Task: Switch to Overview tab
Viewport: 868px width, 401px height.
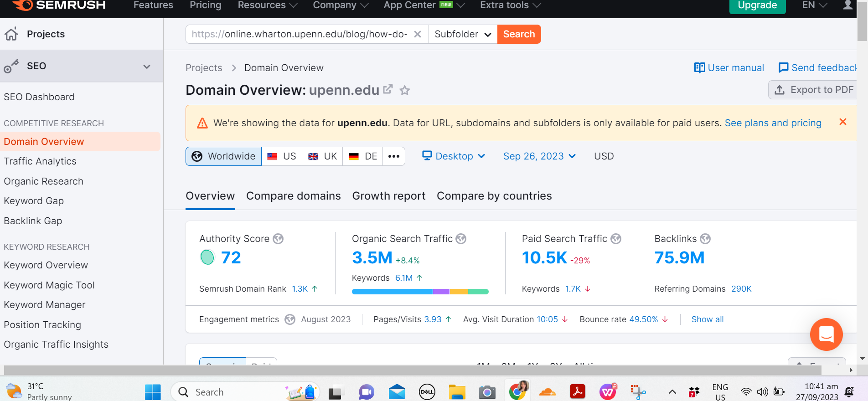Action: coord(210,196)
